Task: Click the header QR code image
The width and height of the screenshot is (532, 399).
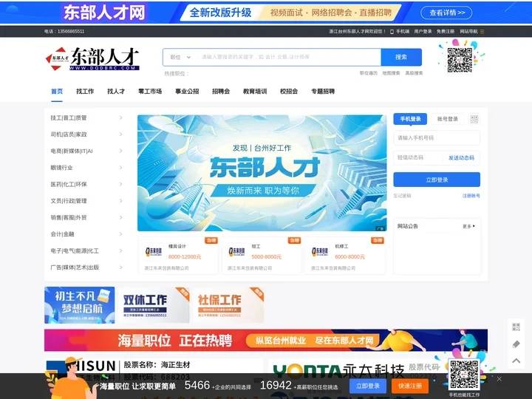Action: click(460, 60)
